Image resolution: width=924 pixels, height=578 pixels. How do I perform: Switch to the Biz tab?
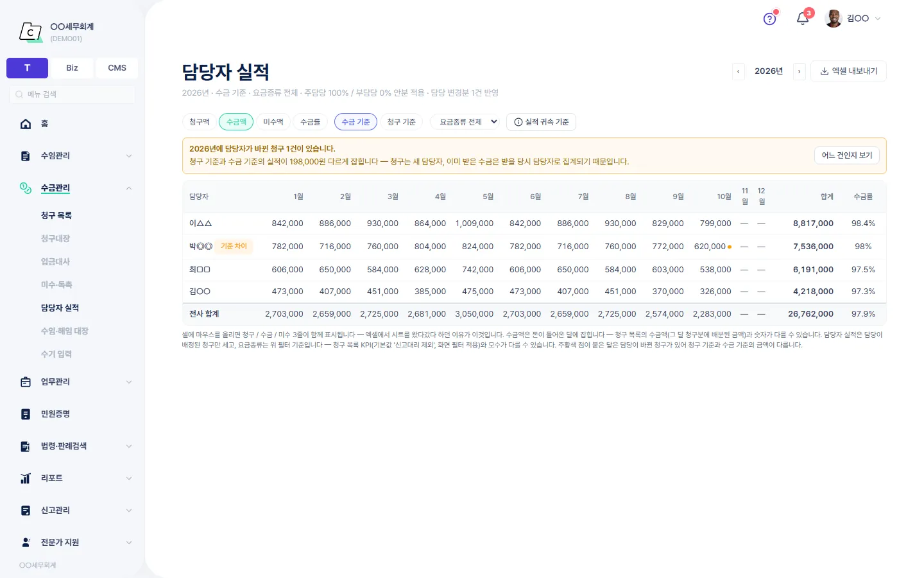coord(72,68)
